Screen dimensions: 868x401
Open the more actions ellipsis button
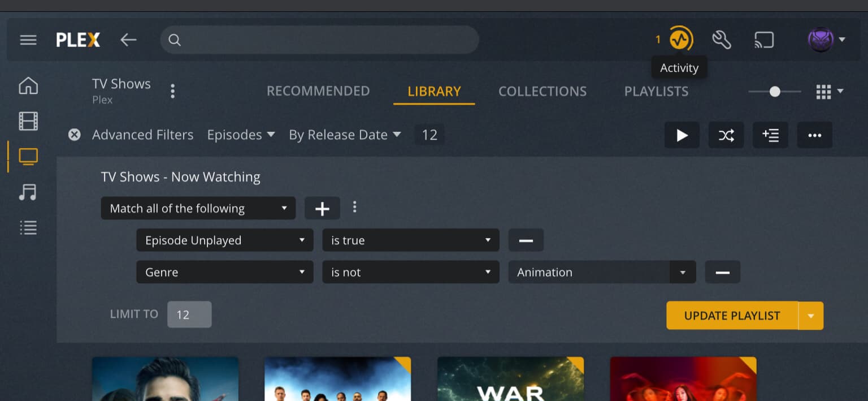click(814, 135)
